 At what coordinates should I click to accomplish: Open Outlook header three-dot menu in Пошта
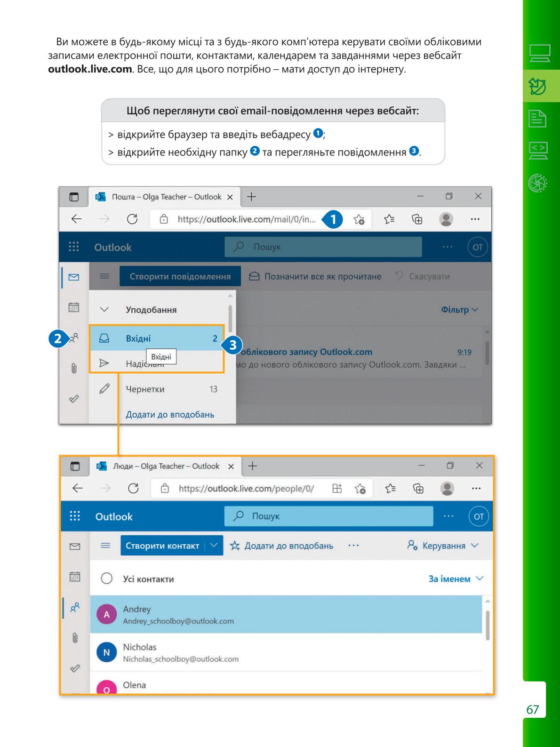(x=448, y=247)
